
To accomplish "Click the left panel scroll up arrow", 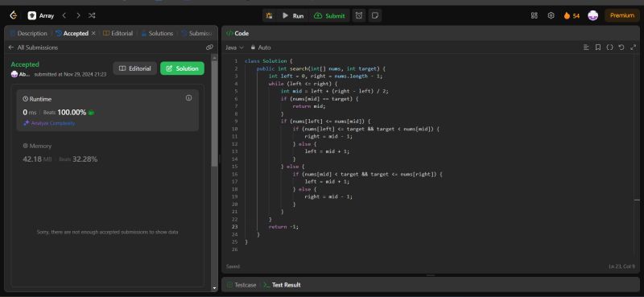I will point(214,58).
